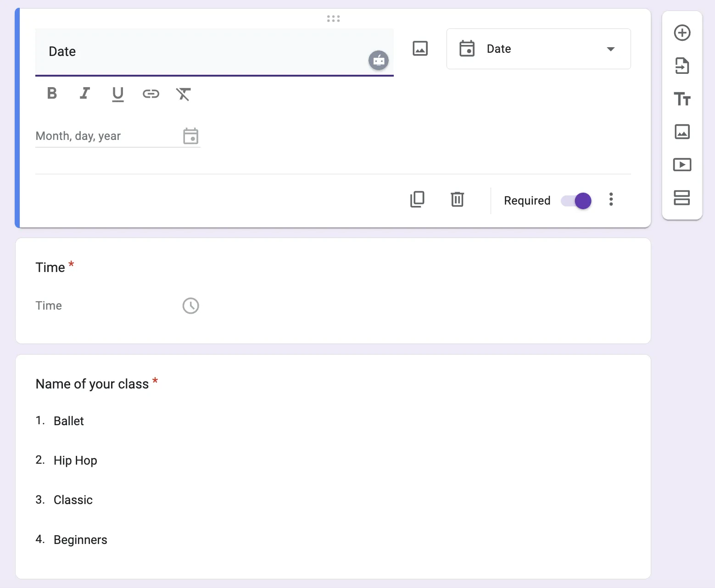This screenshot has height=588, width=715.
Task: Click the Add question plus icon
Action: point(682,33)
